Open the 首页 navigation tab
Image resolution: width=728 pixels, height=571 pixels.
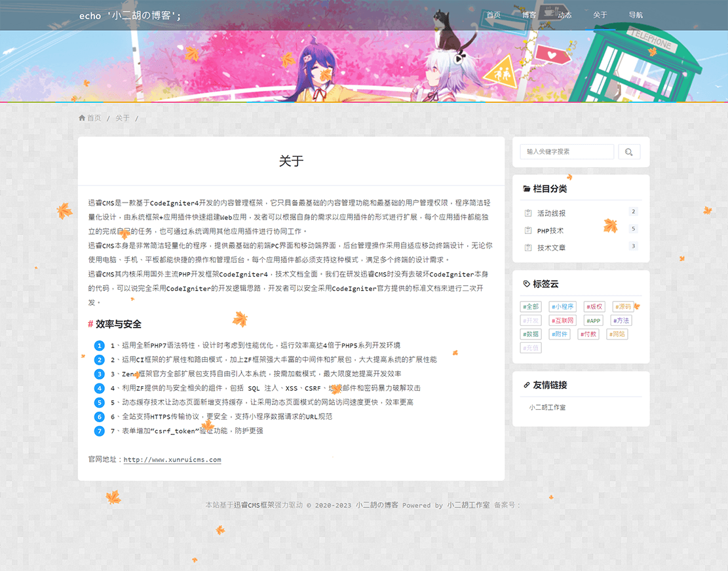click(493, 15)
